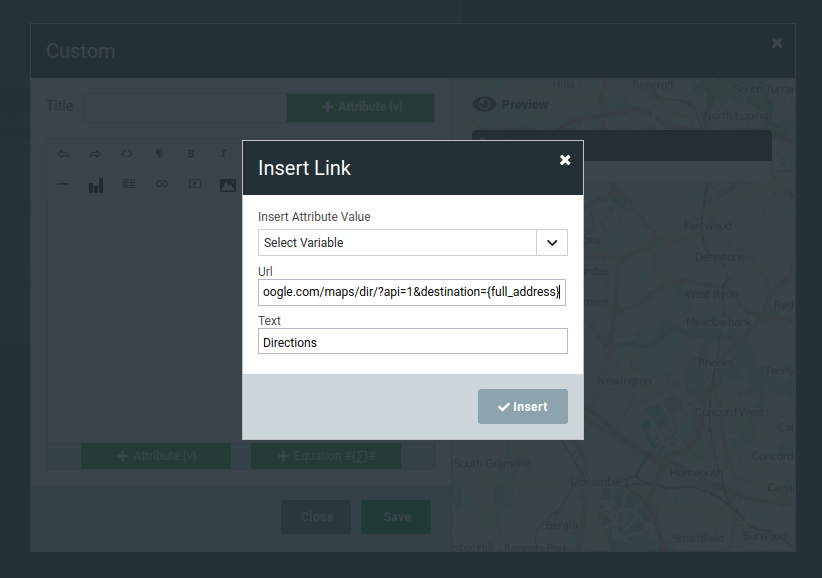
Task: Insert a video using the video icon
Action: coord(194,184)
